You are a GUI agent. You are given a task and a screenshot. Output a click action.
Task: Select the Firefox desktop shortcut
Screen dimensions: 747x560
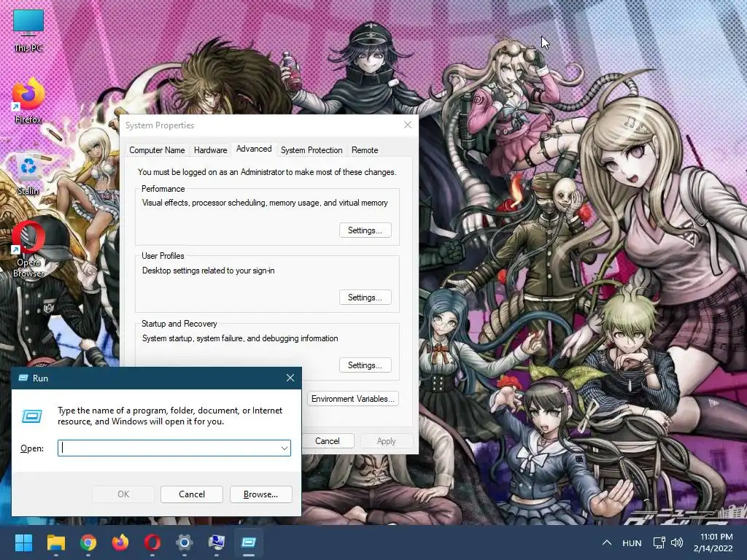pyautogui.click(x=28, y=101)
